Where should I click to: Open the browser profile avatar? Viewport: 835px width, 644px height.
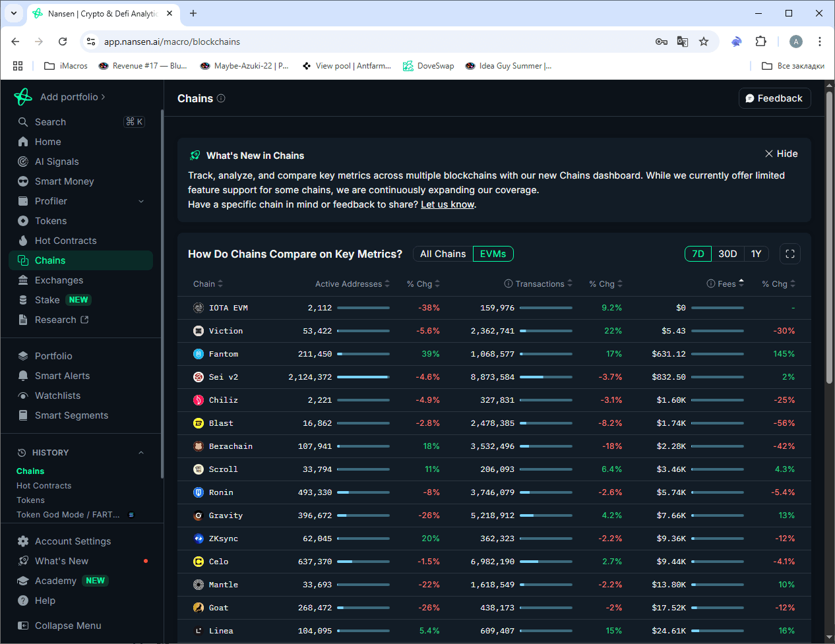pos(796,42)
